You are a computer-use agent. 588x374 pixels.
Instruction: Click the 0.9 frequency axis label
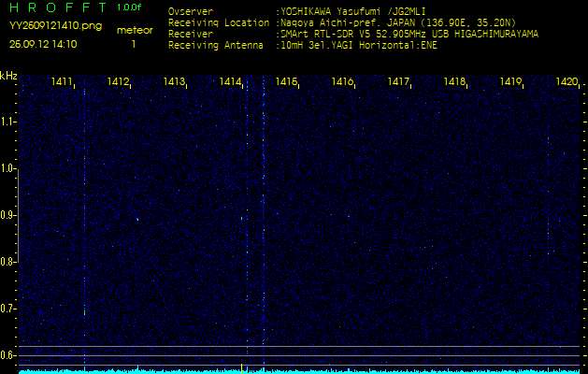click(x=8, y=215)
